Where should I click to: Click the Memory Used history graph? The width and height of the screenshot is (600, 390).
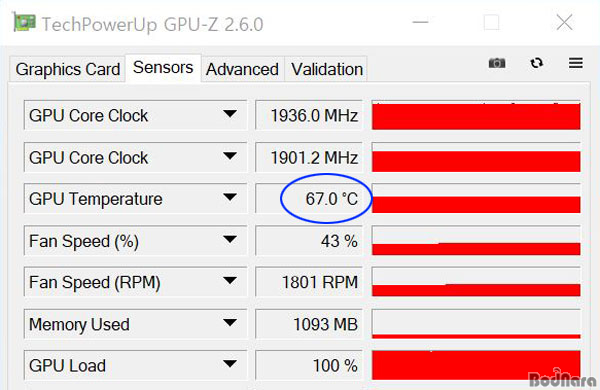coord(476,324)
